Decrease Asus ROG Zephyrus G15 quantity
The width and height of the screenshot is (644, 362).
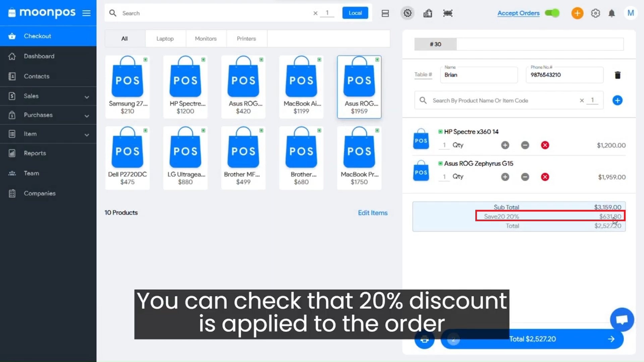pos(525,177)
